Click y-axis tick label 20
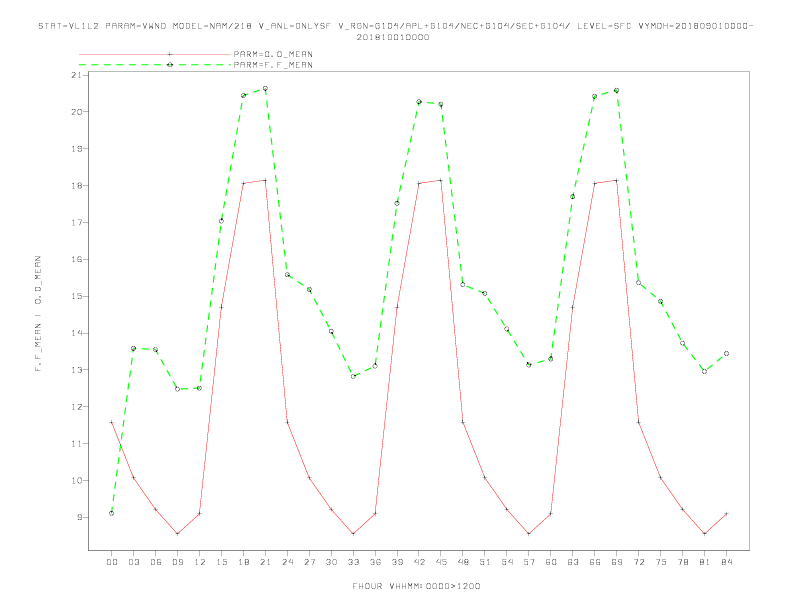 [76, 112]
